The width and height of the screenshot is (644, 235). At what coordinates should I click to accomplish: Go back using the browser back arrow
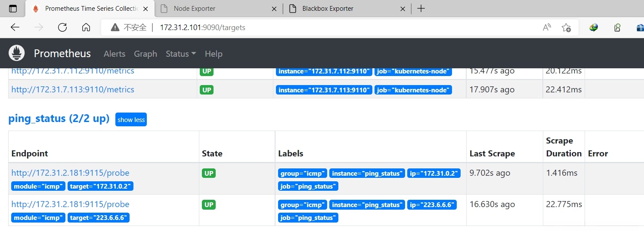pyautogui.click(x=15, y=27)
